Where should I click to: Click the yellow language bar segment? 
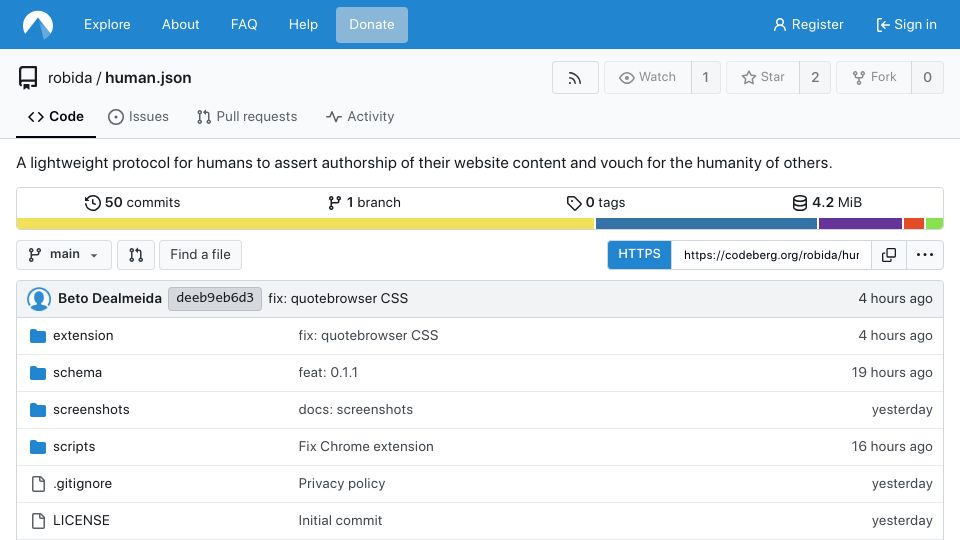[x=306, y=224]
